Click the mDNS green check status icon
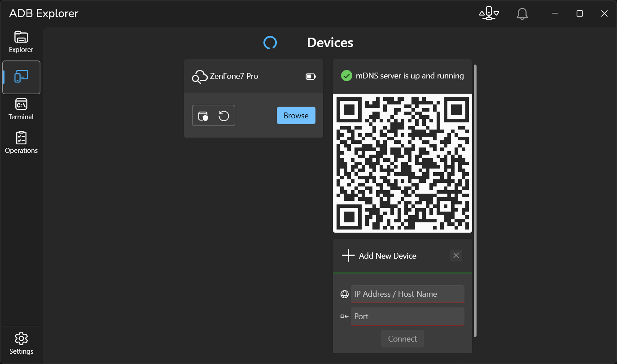The height and width of the screenshot is (364, 617). (346, 76)
